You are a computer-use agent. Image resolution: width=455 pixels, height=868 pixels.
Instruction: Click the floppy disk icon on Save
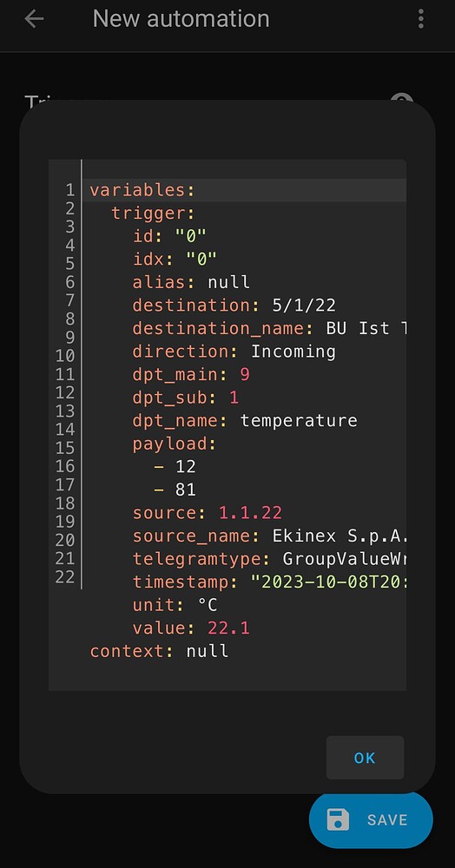pos(338,820)
